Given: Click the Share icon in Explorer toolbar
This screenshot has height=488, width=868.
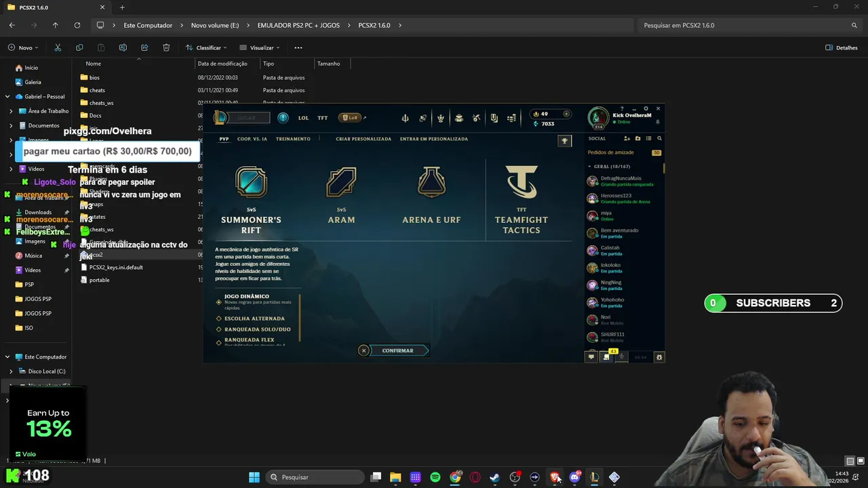Looking at the screenshot, I should [x=144, y=47].
